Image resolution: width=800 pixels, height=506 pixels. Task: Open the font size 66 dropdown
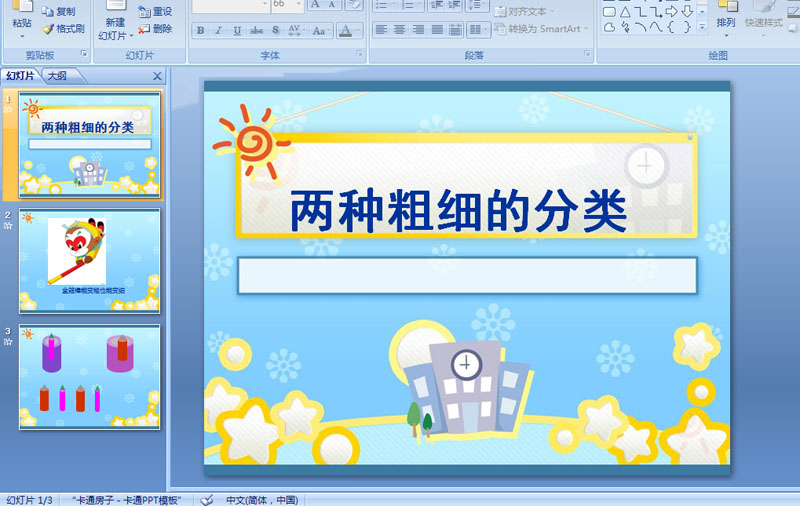point(299,4)
